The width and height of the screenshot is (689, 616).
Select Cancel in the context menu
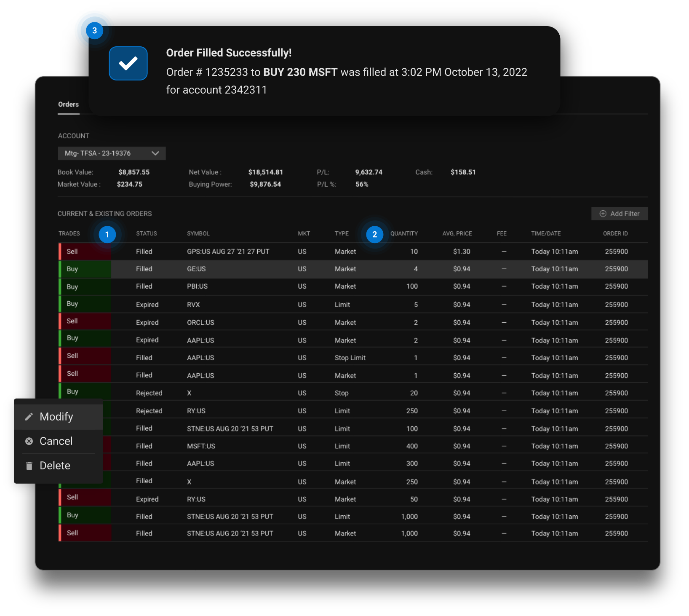[56, 441]
